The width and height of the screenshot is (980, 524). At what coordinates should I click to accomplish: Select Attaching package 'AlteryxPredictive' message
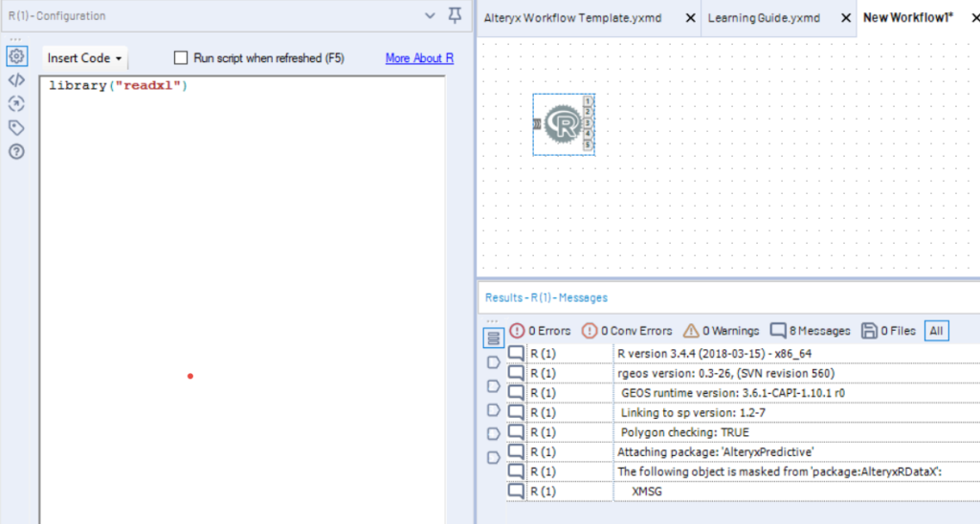(743, 452)
